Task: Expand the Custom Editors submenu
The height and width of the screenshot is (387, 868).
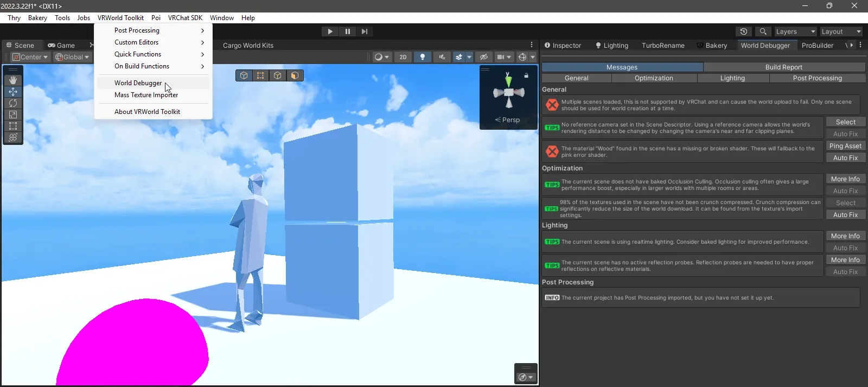Action: point(153,42)
